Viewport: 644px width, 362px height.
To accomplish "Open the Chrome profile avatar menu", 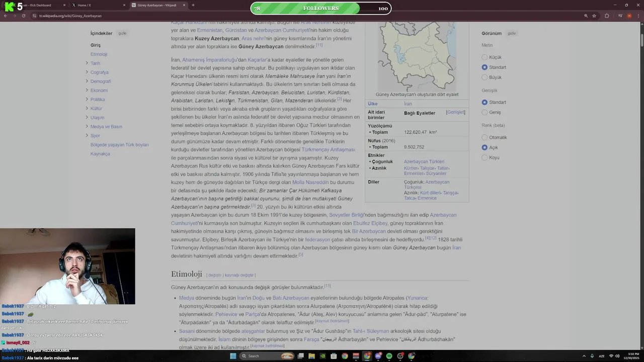I will (629, 16).
